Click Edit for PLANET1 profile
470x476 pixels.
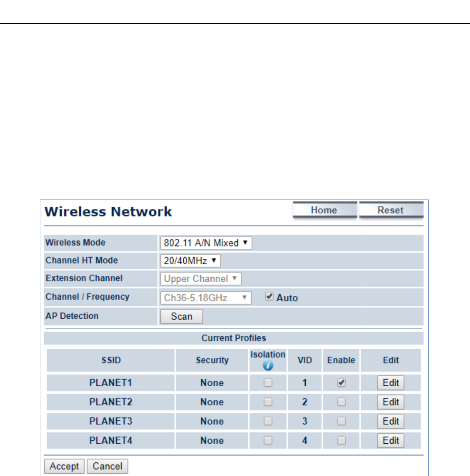pos(391,382)
